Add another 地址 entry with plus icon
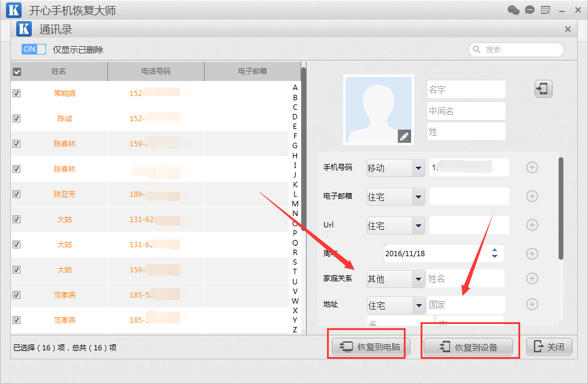The height and width of the screenshot is (384, 588). coord(532,304)
